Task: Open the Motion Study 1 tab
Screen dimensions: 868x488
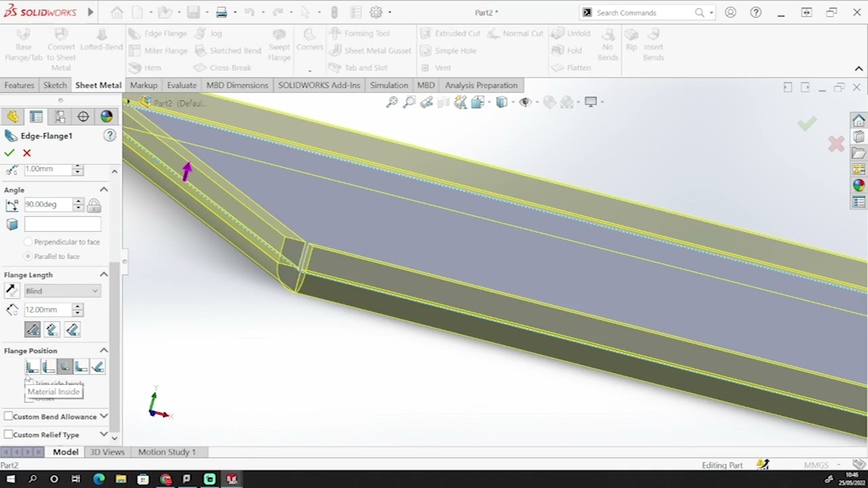Action: (167, 452)
